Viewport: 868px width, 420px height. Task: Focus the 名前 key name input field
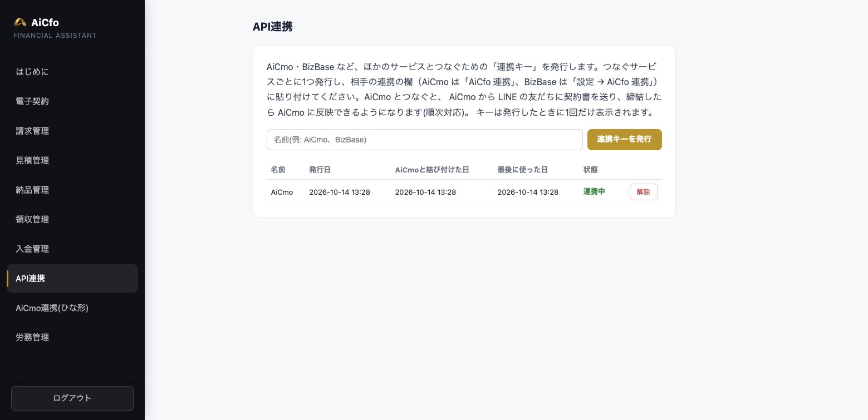(425, 140)
